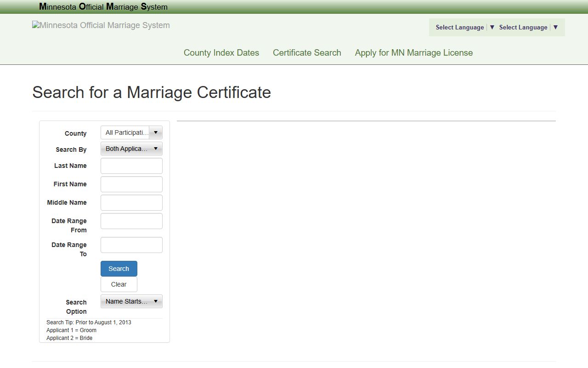The width and height of the screenshot is (588, 368).
Task: Click the Search Option label
Action: 76,307
